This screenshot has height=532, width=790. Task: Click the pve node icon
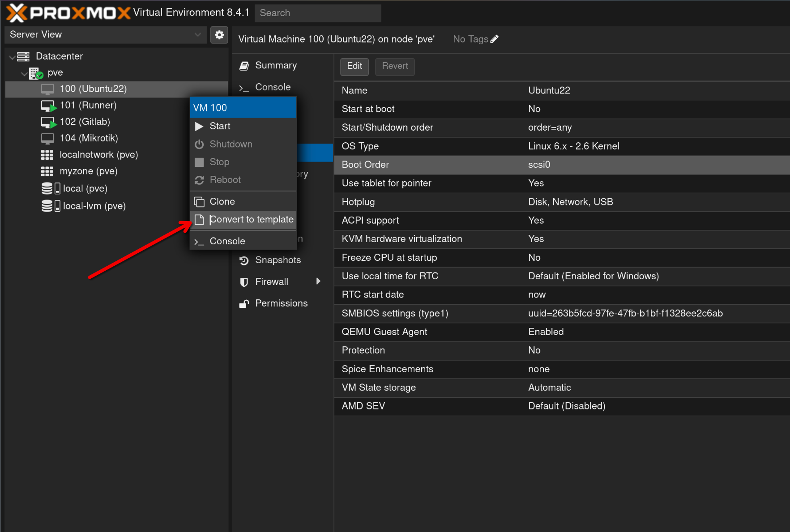(36, 73)
